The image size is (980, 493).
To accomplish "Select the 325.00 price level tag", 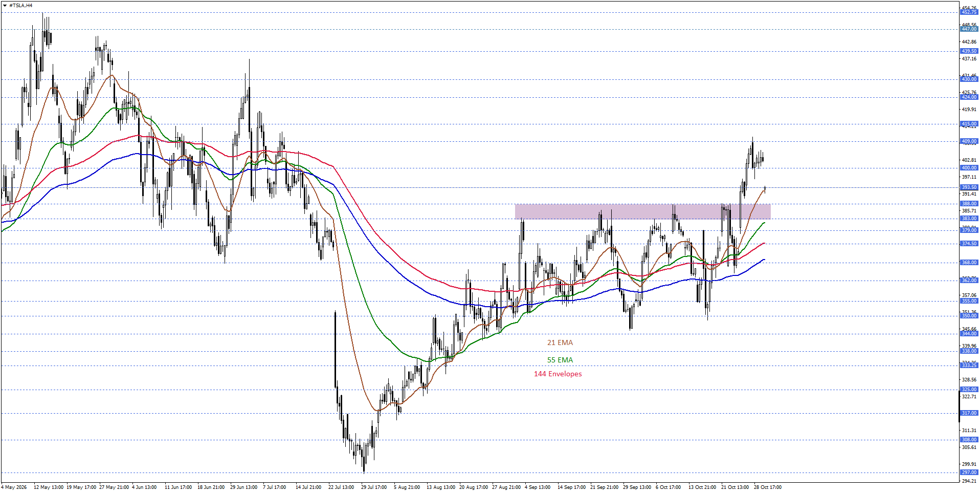I will (969, 390).
